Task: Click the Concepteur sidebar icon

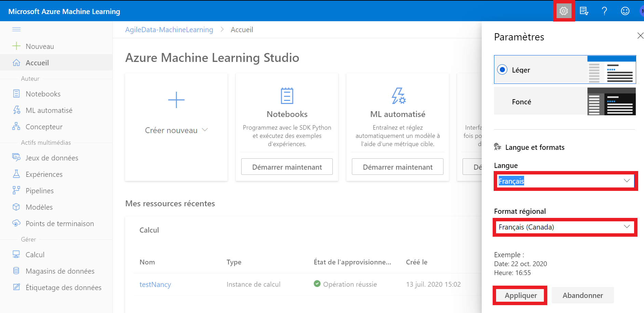Action: click(x=16, y=126)
